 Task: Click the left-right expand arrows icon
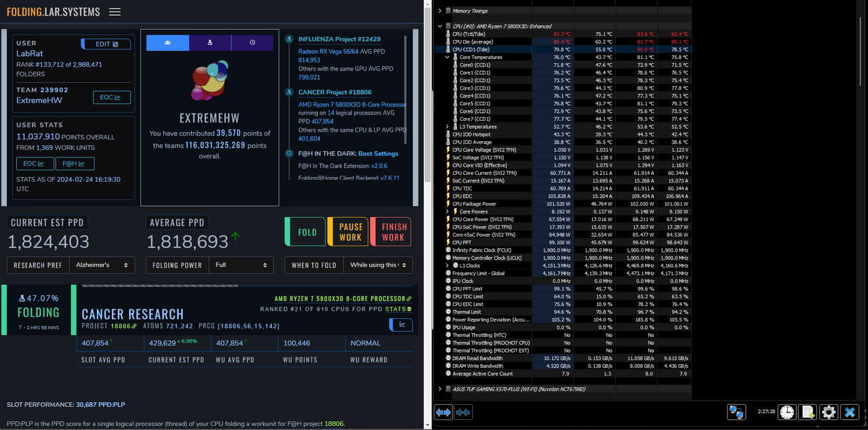[443, 412]
